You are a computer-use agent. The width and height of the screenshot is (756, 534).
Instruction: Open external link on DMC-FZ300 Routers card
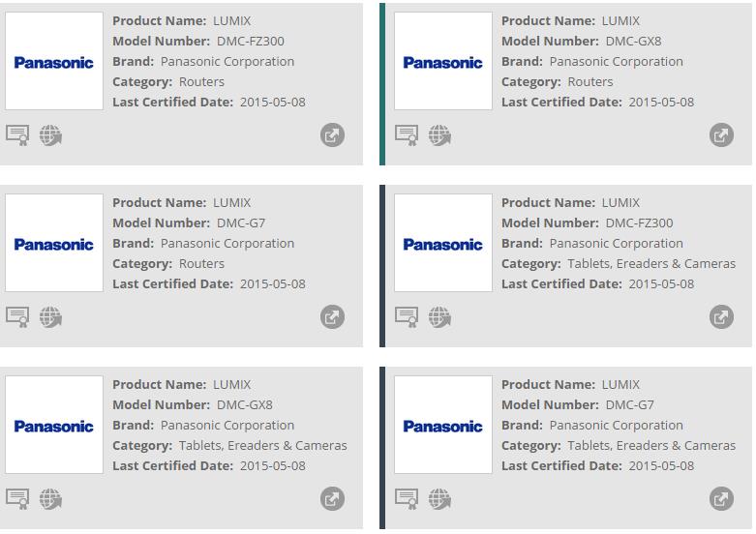[332, 135]
